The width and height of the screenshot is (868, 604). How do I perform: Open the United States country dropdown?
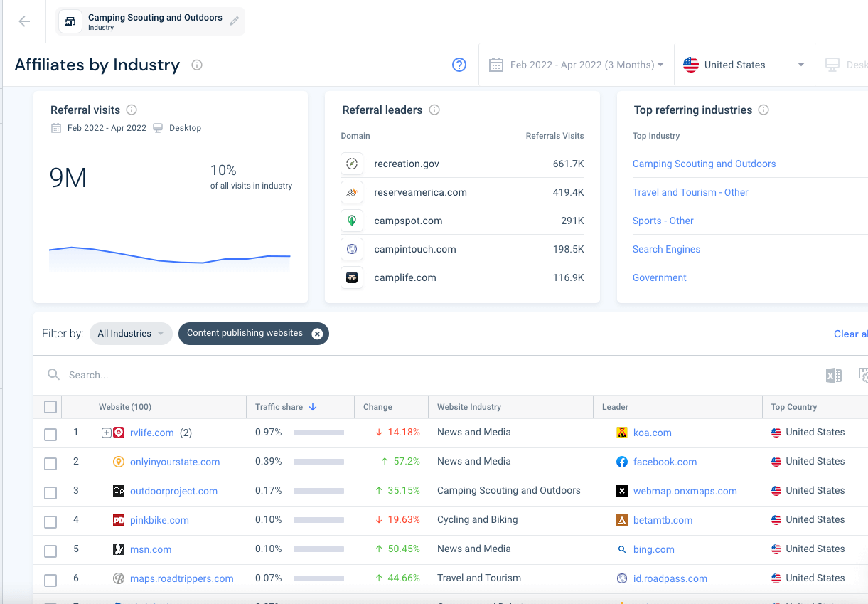[744, 65]
